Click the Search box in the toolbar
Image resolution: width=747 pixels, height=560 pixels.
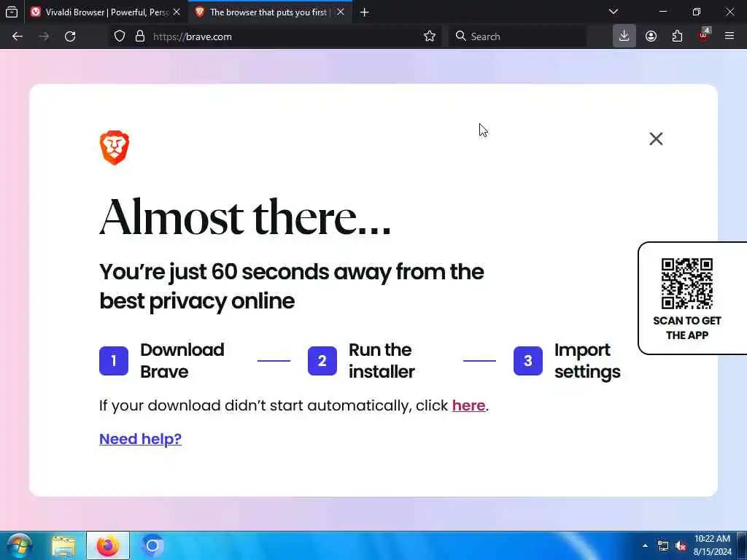[x=517, y=36]
